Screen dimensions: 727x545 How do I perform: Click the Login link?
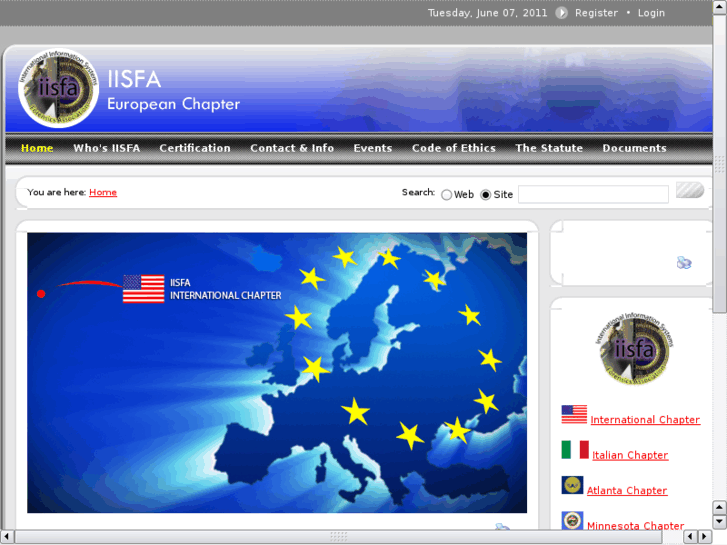pos(651,13)
